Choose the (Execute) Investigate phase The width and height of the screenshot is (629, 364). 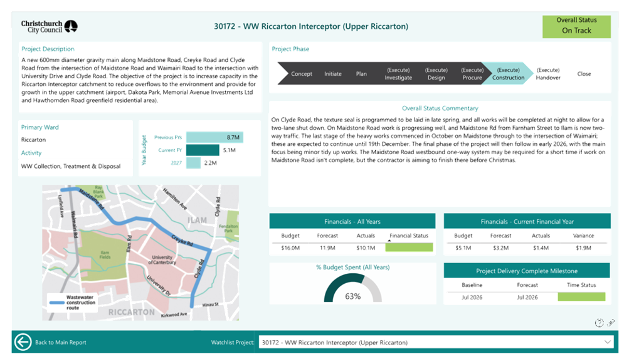(399, 74)
